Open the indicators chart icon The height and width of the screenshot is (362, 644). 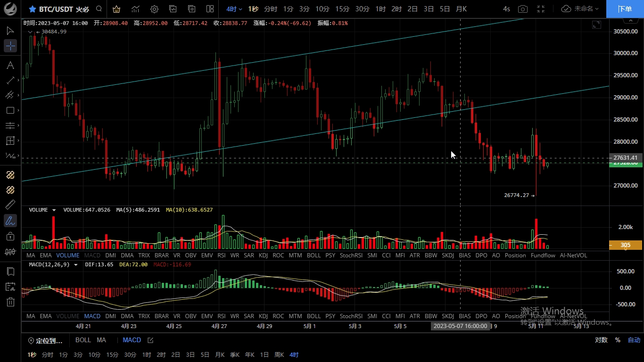pos(135,9)
